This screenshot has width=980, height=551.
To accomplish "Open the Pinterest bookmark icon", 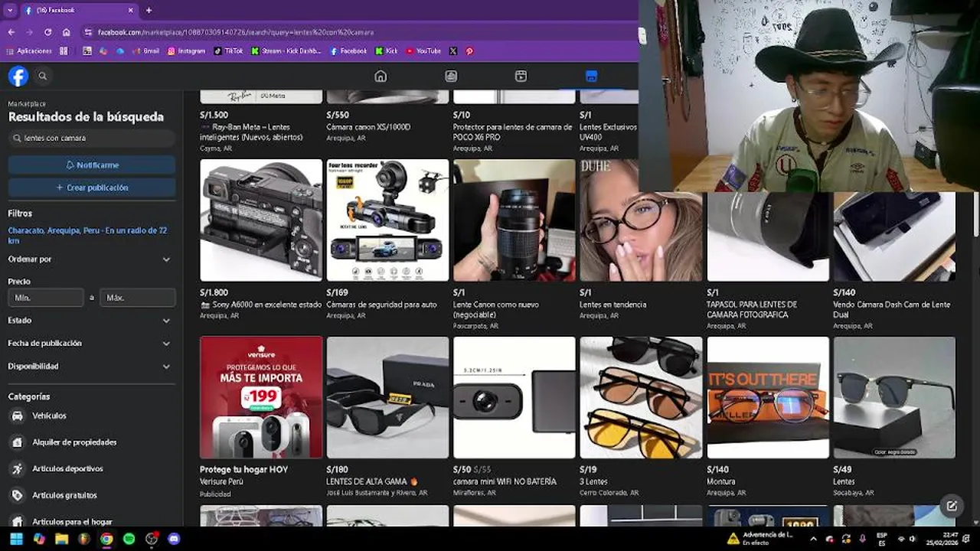I will pyautogui.click(x=469, y=51).
